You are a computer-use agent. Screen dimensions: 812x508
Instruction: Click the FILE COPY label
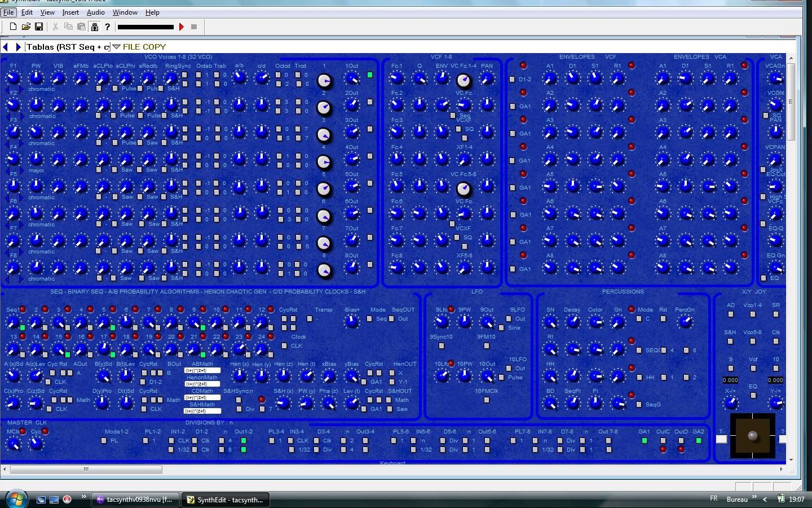[x=144, y=47]
